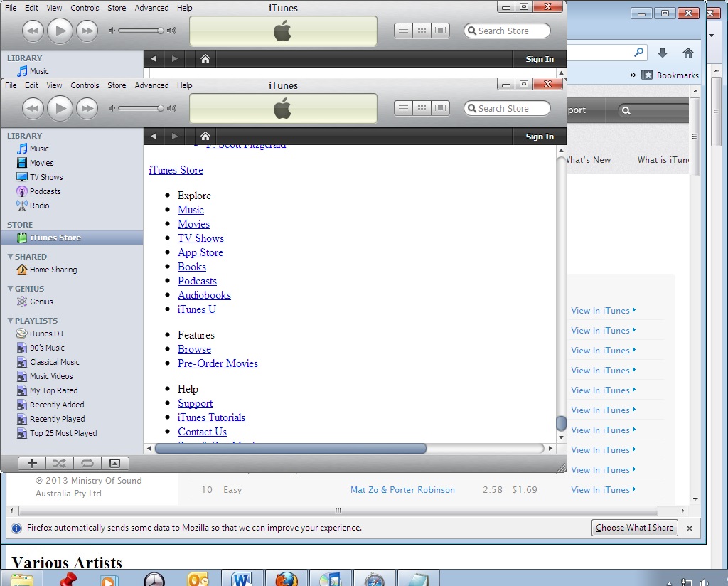Click Play button in front iTunes window

point(60,108)
